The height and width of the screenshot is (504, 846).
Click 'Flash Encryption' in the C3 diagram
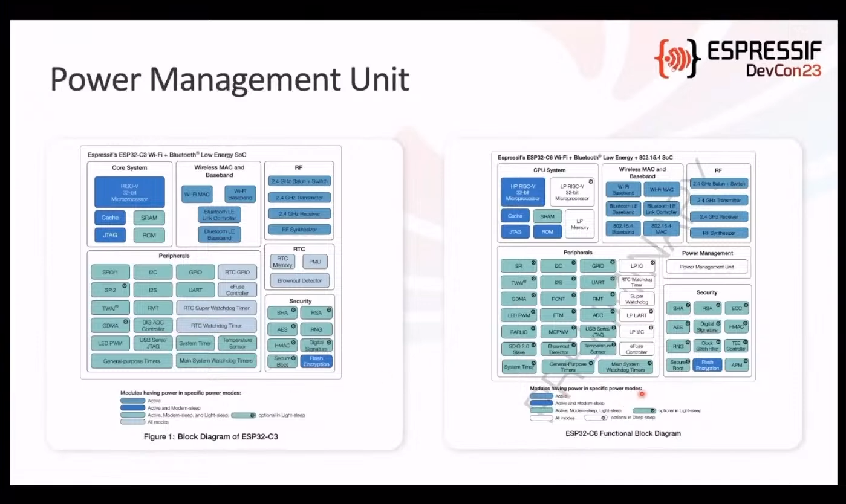[x=316, y=361]
